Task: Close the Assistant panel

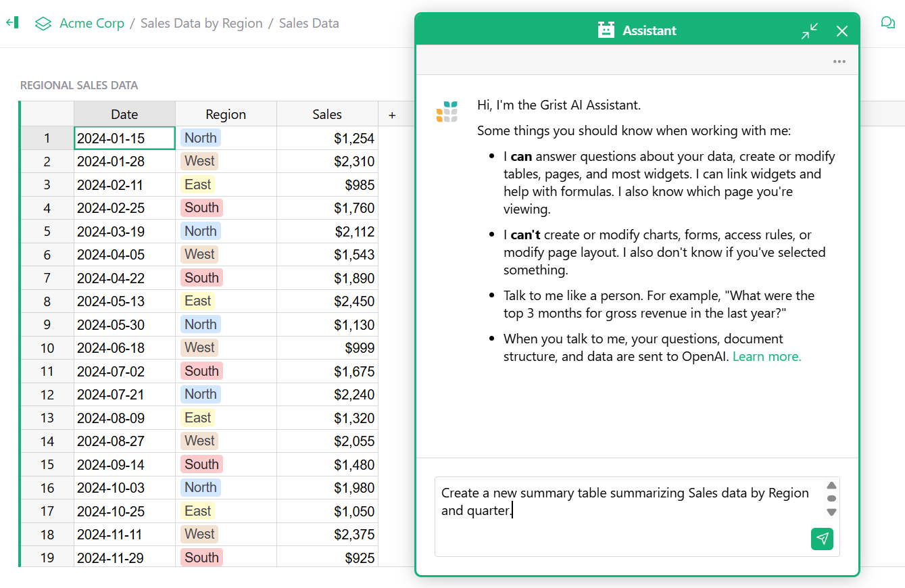Action: pos(842,31)
